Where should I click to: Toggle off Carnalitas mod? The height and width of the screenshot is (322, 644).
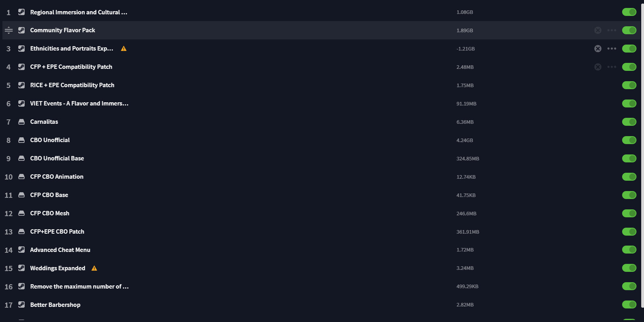[629, 122]
